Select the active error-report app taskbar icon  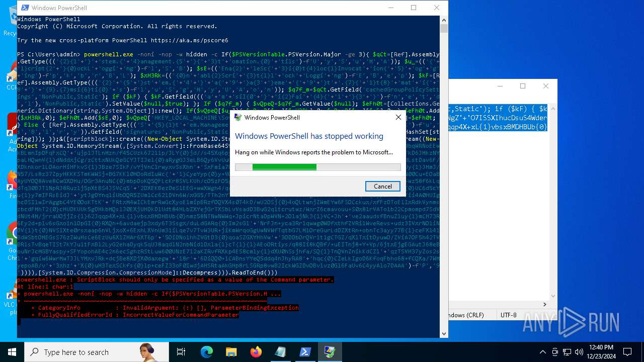coord(330,352)
